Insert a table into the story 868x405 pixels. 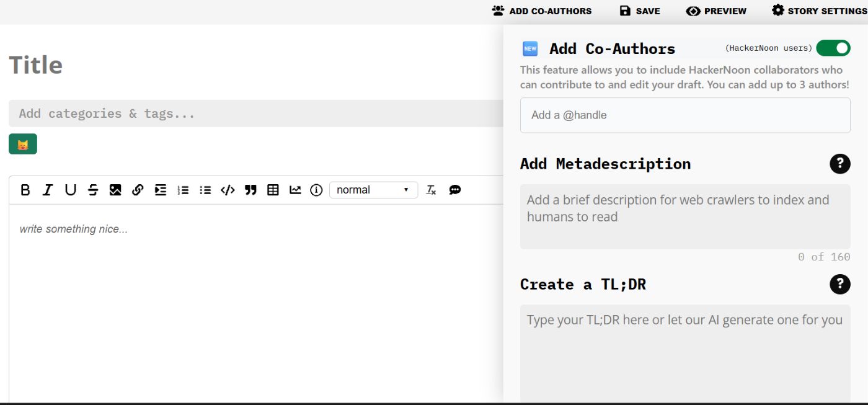[x=273, y=190]
